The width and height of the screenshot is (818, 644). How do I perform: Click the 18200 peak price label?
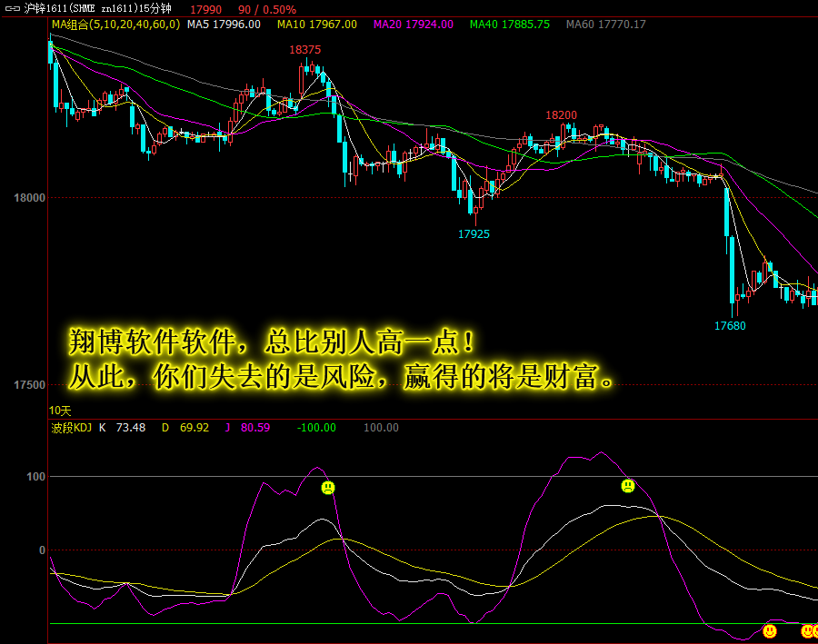562,114
